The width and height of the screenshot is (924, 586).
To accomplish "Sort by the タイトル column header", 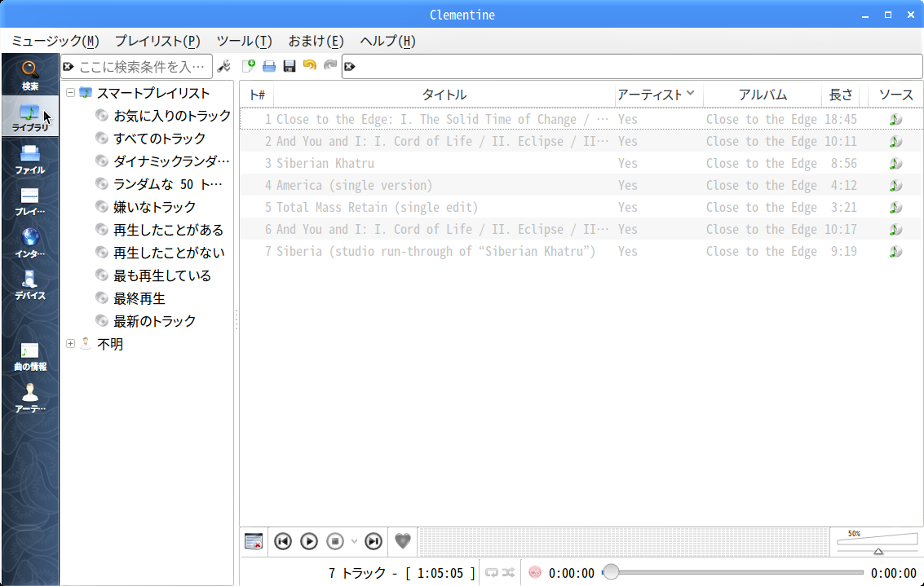I will (x=444, y=95).
